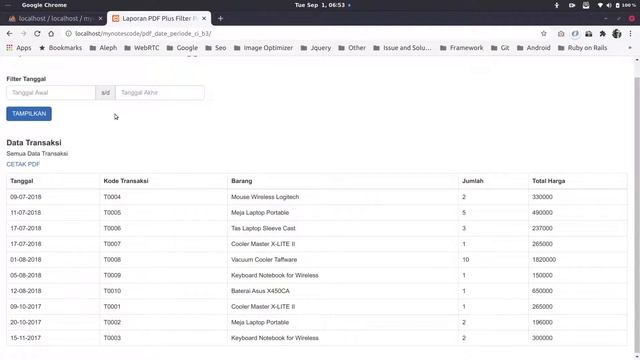Open the volume indicator in system tray
Screen dimensions: 640x360
coord(609,5)
